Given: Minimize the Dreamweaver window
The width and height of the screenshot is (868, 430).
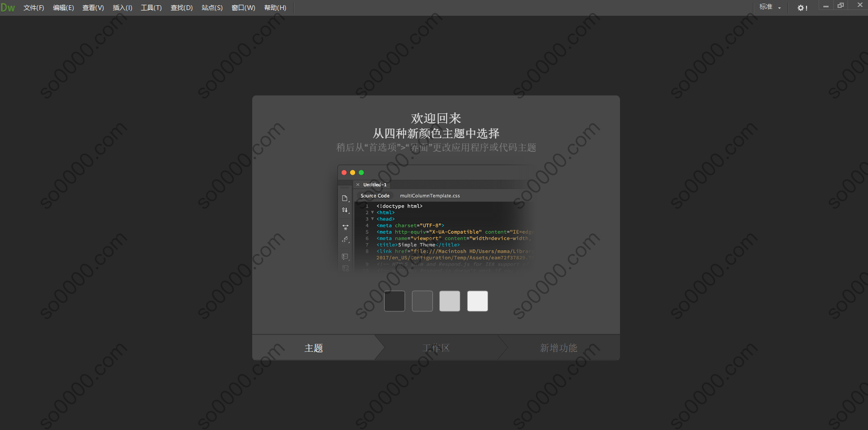Looking at the screenshot, I should [826, 6].
